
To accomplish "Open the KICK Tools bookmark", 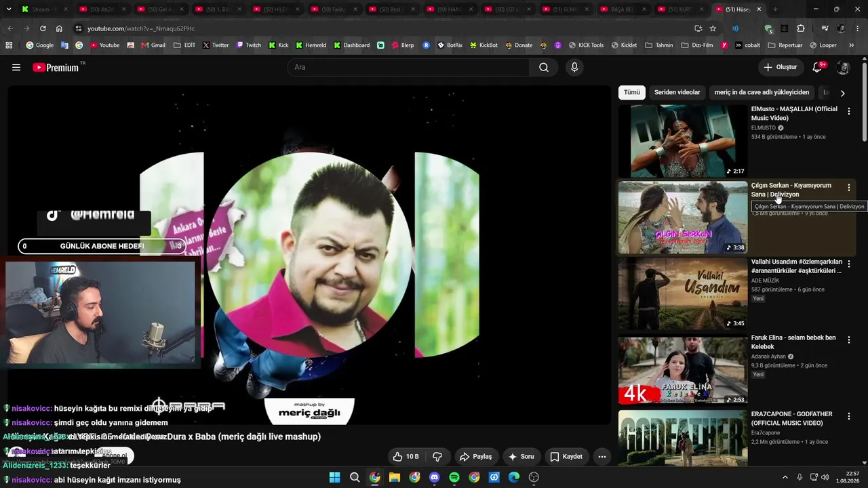I will [585, 45].
